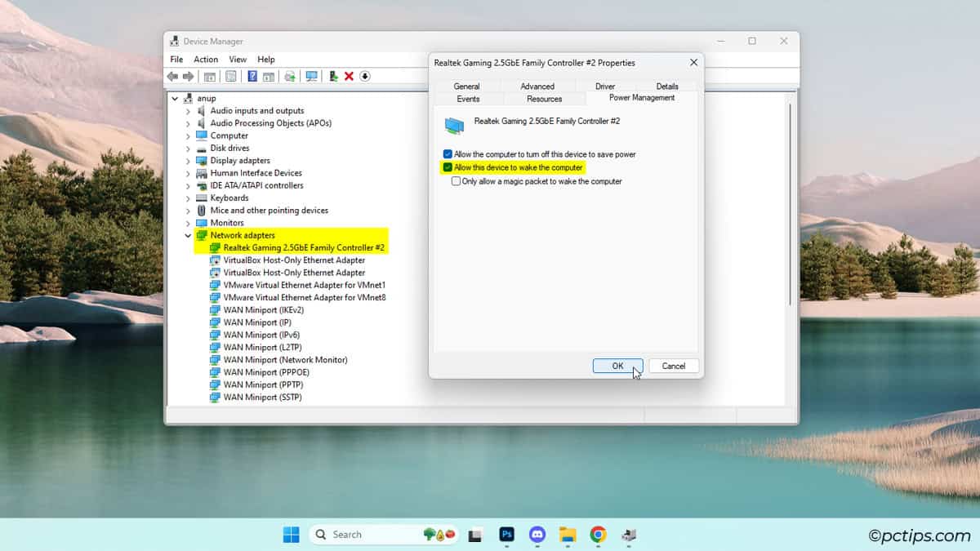Click the Display adapters category icon

click(x=202, y=160)
